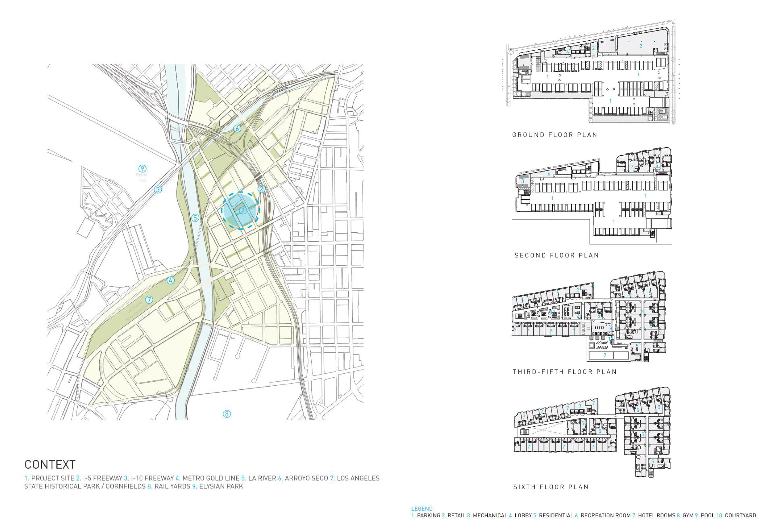764x532 pixels.
Task: Click mechanical number 3 in the second floor plan
Action: [523, 182]
